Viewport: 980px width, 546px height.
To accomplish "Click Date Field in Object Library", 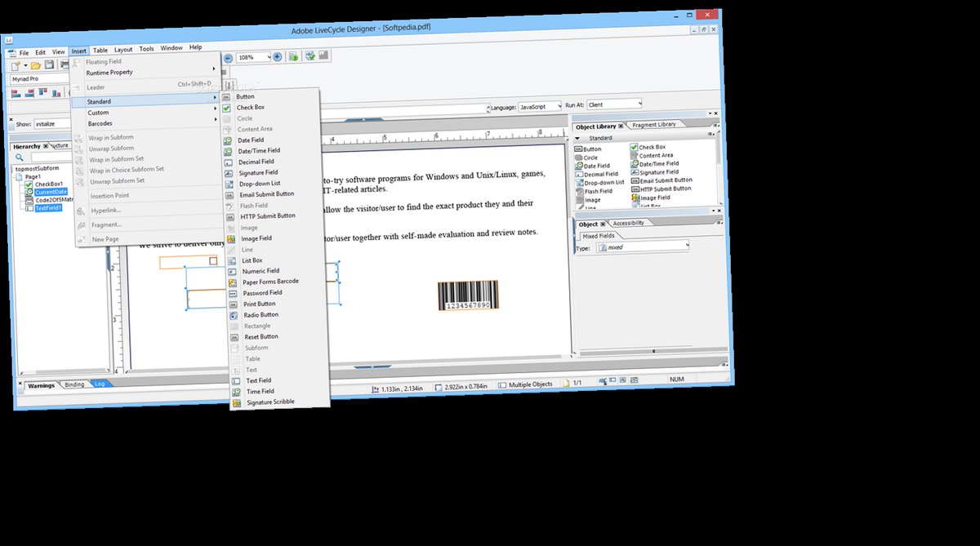I will tap(592, 166).
